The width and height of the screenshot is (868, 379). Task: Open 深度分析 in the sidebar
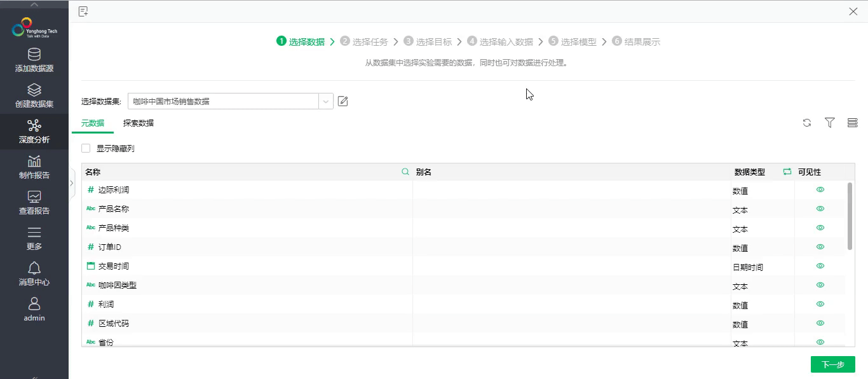pos(34,132)
